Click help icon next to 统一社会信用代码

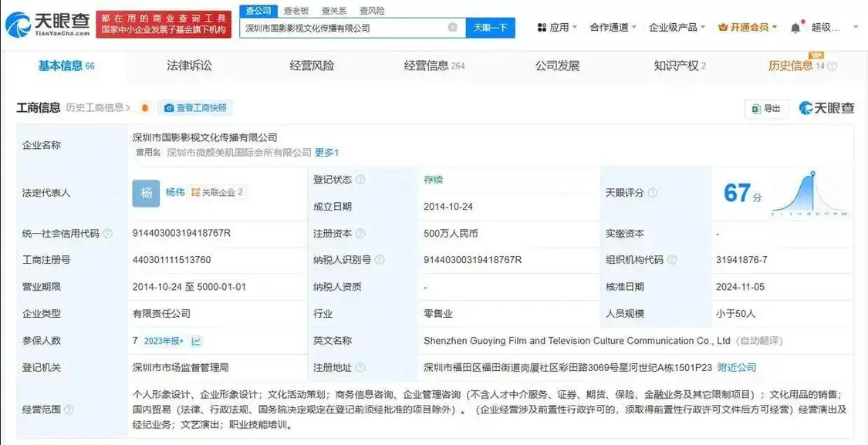108,234
